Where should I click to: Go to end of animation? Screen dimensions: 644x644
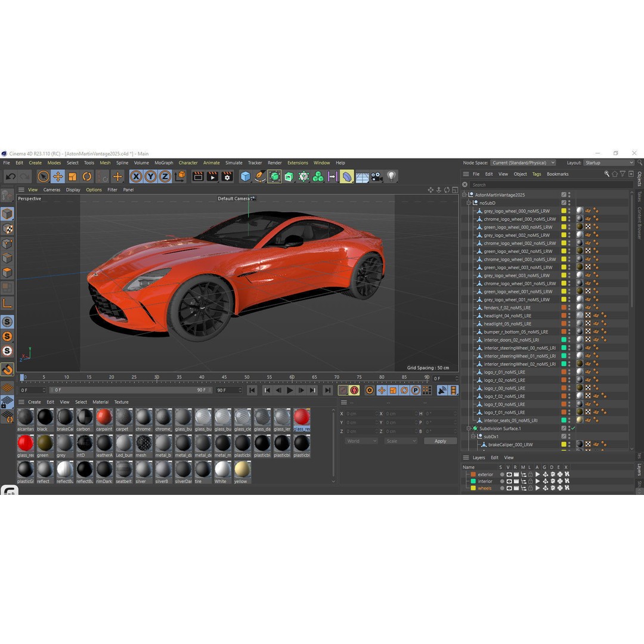[x=327, y=390]
